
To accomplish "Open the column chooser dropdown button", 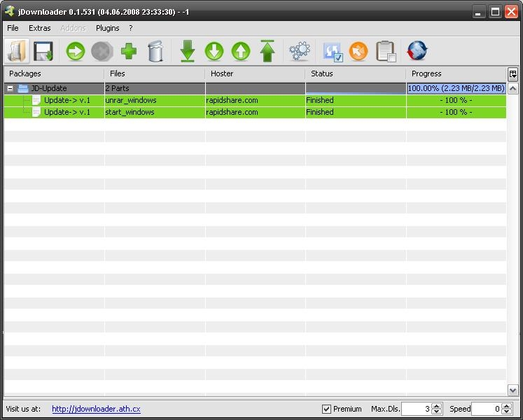I will click(512, 74).
